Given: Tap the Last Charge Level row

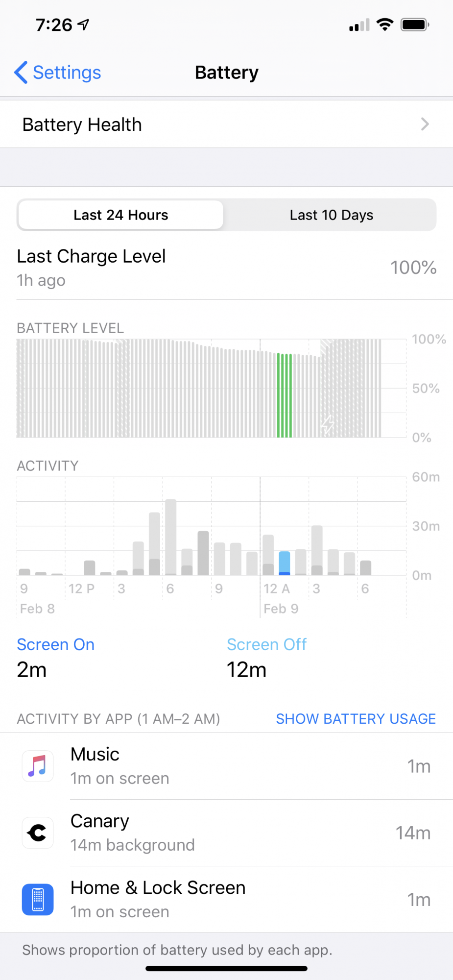Looking at the screenshot, I should [226, 268].
